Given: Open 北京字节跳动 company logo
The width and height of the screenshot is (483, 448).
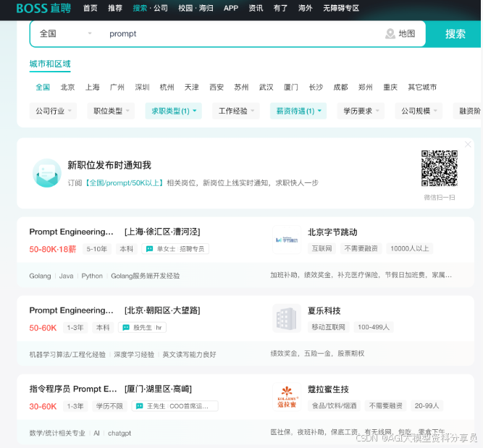Looking at the screenshot, I should (287, 240).
